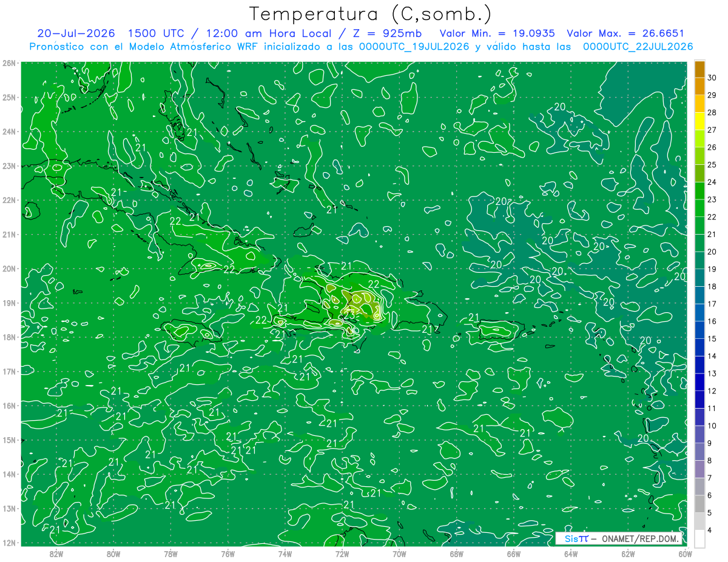Click the '64W' longitude label

571,553
